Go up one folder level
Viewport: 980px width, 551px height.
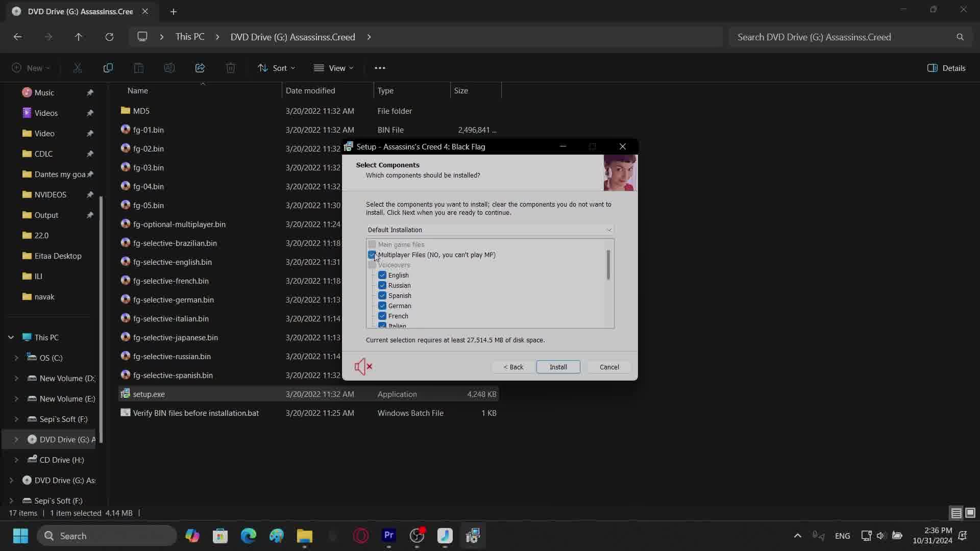click(78, 37)
